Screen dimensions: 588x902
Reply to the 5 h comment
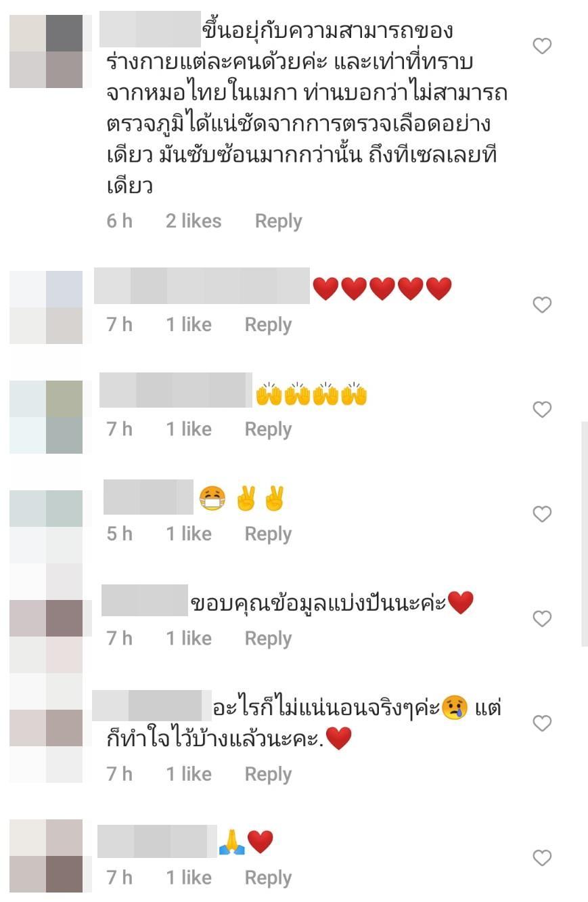[x=268, y=534]
